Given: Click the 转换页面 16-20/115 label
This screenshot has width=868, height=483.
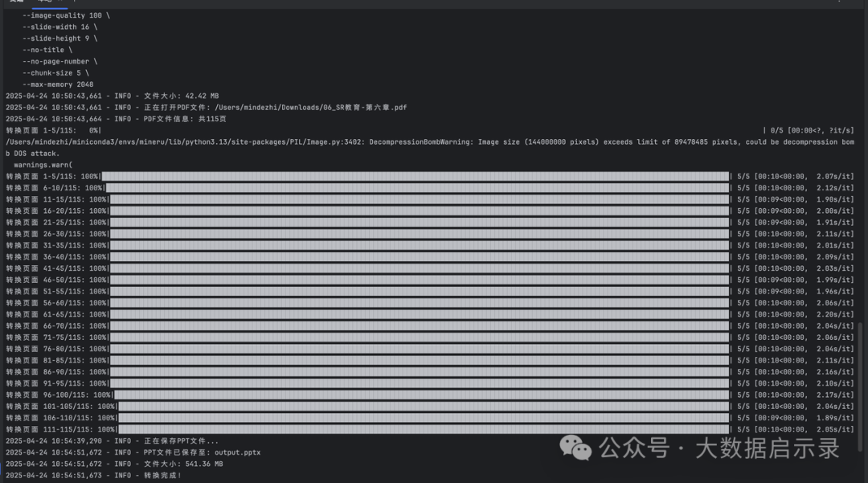Looking at the screenshot, I should (47, 211).
